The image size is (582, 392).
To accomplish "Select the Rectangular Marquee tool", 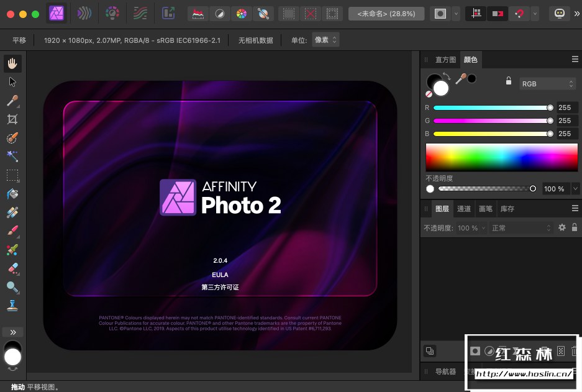I will coord(12,175).
